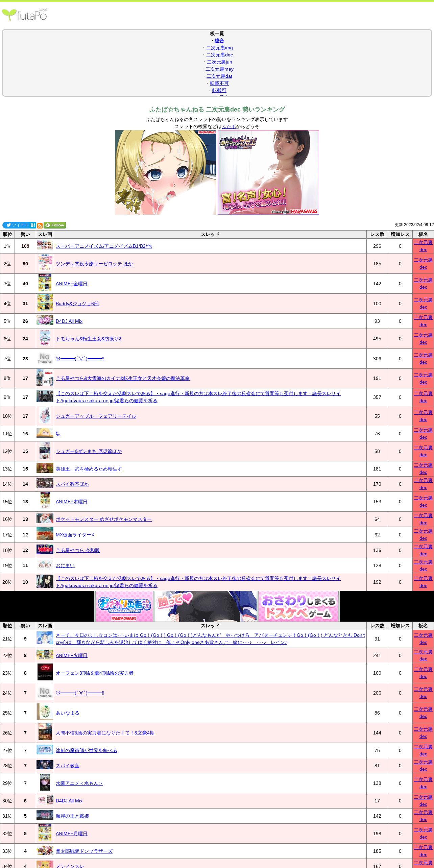Click the 二次元裏dec board link in the 10位 row
434x868 pixels.
[423, 416]
